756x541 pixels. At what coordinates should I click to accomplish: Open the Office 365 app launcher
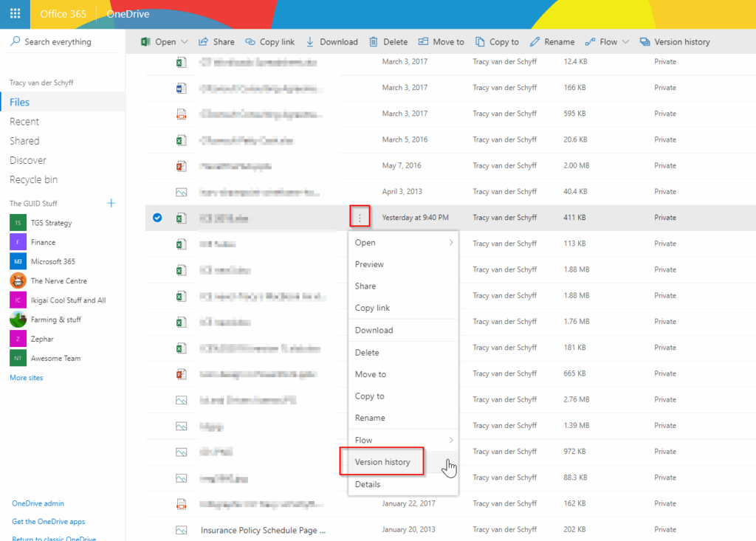click(x=14, y=14)
